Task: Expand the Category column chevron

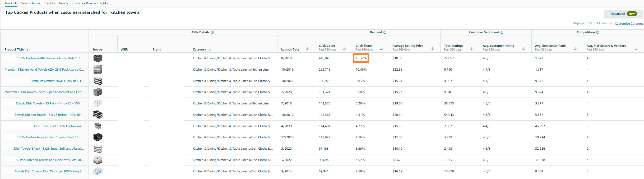Action: (210, 50)
